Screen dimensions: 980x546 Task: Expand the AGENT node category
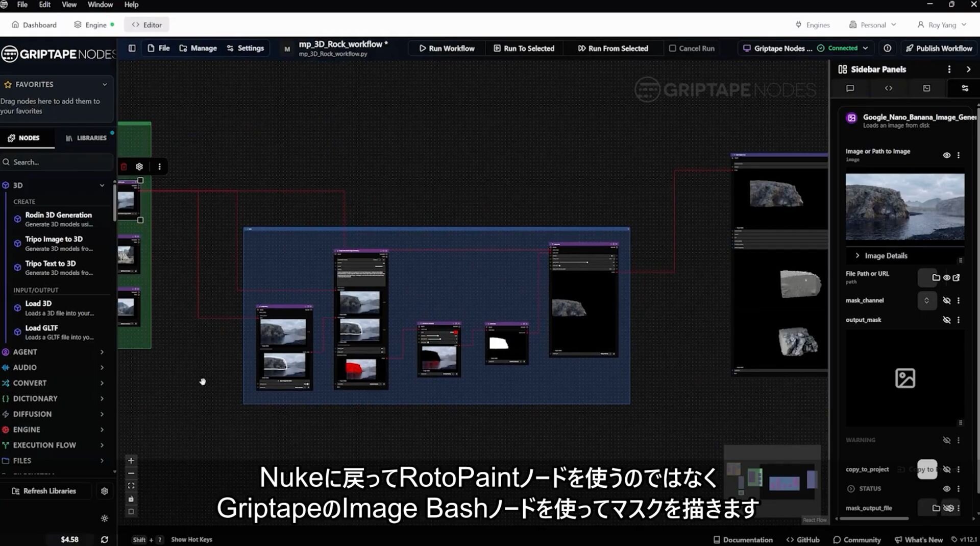coord(102,352)
